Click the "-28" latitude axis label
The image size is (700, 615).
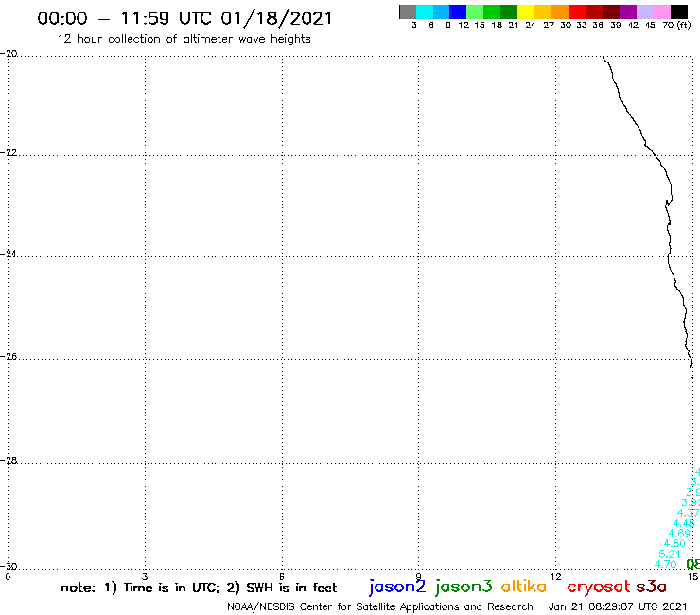point(9,460)
